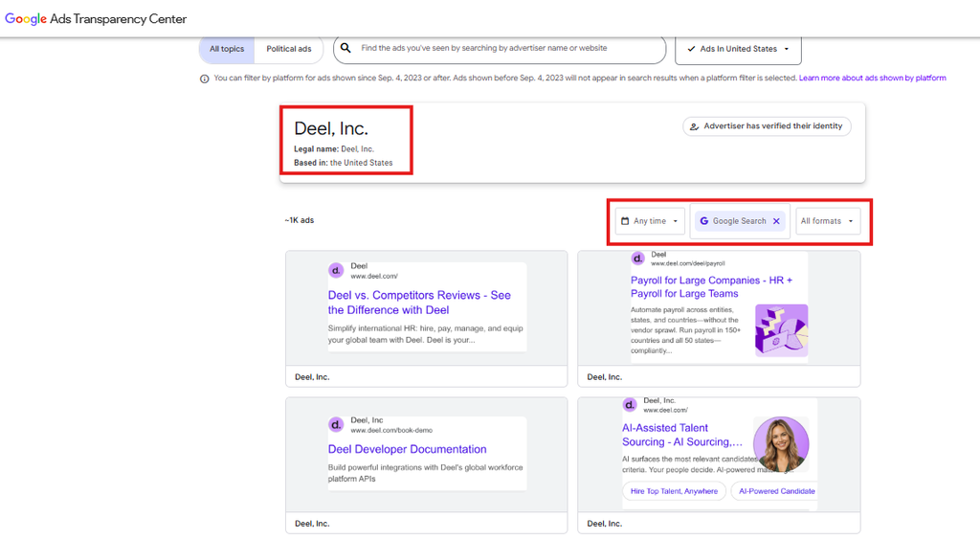Click the Deel, Inc. advertiser heading
980x540 pixels.
point(331,128)
